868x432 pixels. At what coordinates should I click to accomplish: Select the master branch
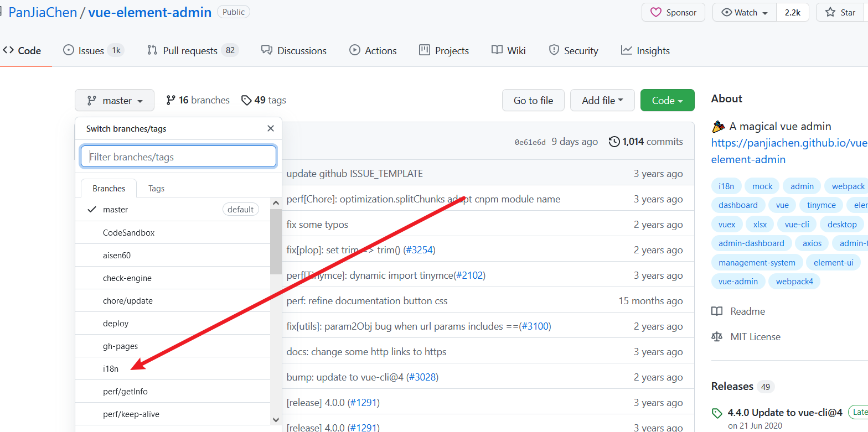pyautogui.click(x=172, y=210)
